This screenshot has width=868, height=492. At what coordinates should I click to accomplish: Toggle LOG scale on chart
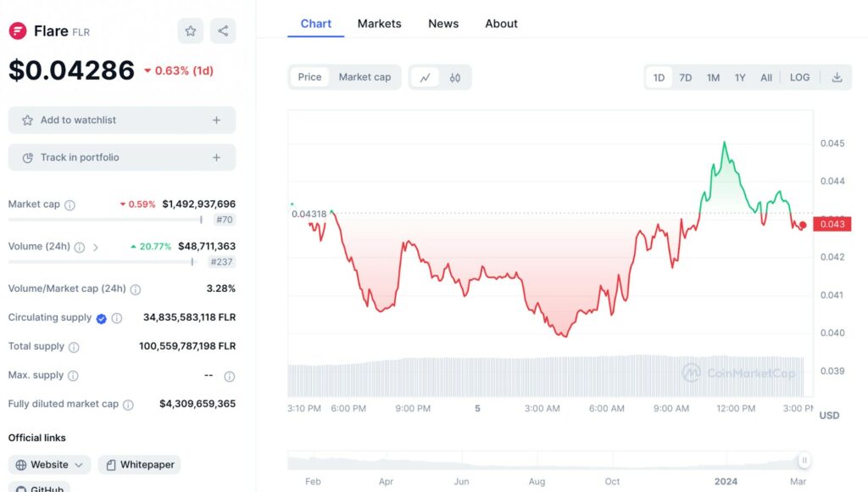point(799,77)
